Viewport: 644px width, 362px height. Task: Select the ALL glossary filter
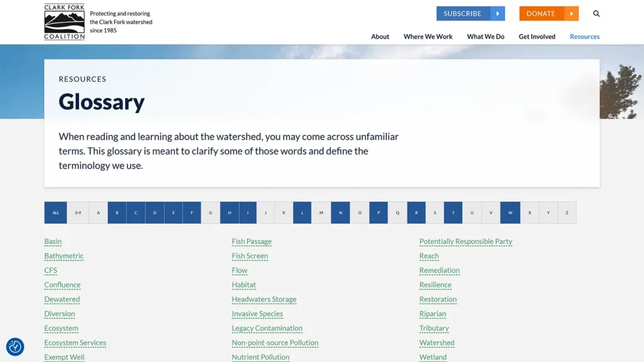pyautogui.click(x=55, y=213)
